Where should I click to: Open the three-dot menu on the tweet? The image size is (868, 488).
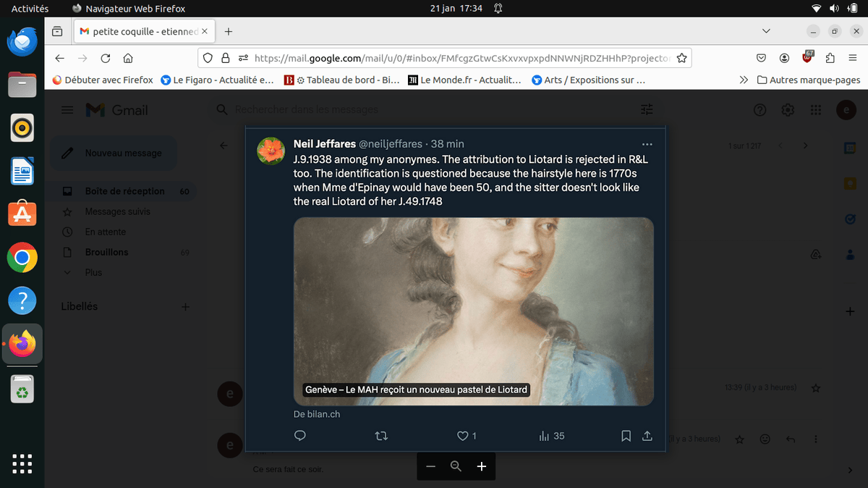point(647,144)
